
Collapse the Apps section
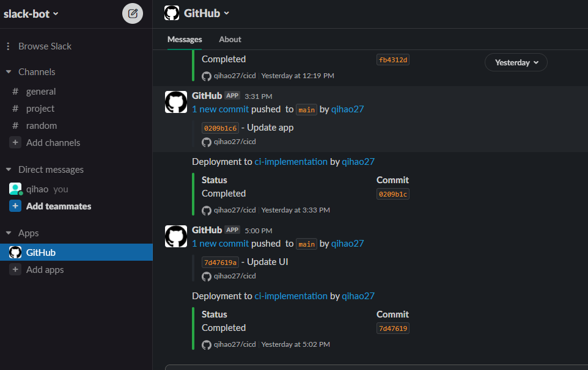[9, 233]
